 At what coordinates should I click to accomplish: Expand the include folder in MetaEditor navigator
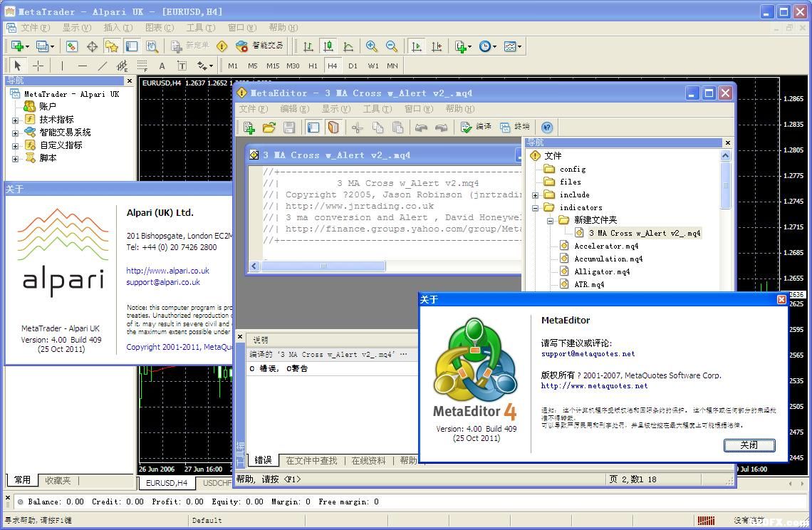[x=535, y=195]
